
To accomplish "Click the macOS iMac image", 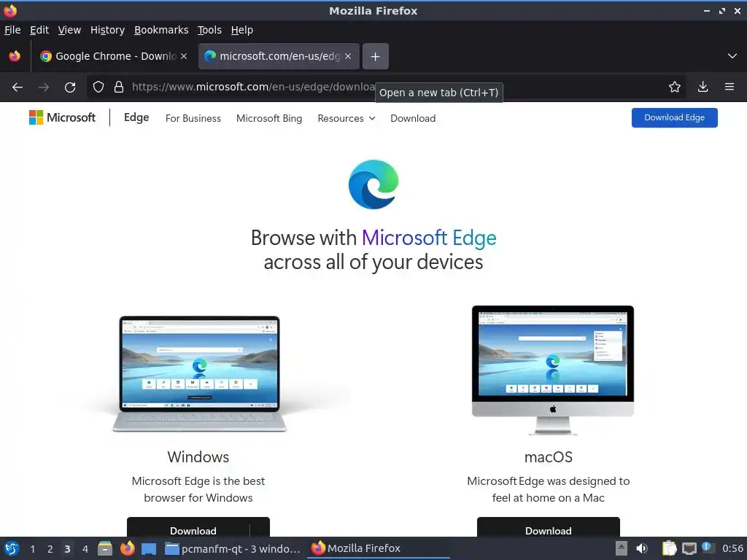I will click(x=553, y=370).
